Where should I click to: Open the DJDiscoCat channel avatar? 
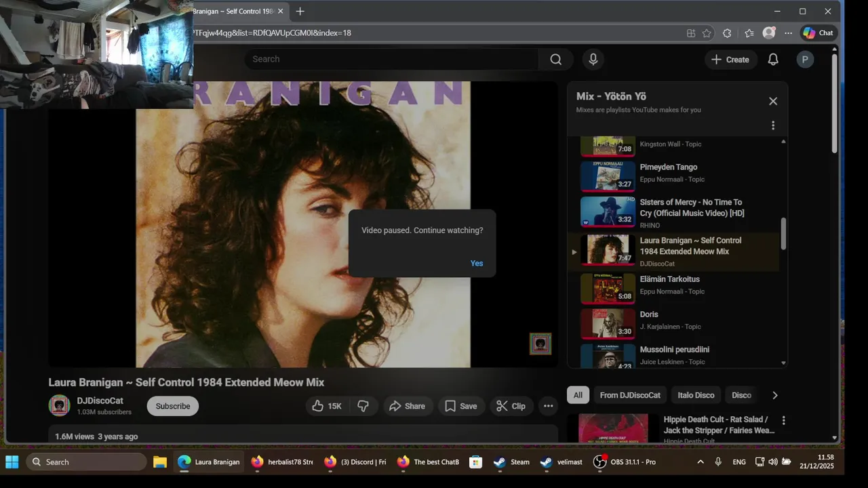(59, 405)
